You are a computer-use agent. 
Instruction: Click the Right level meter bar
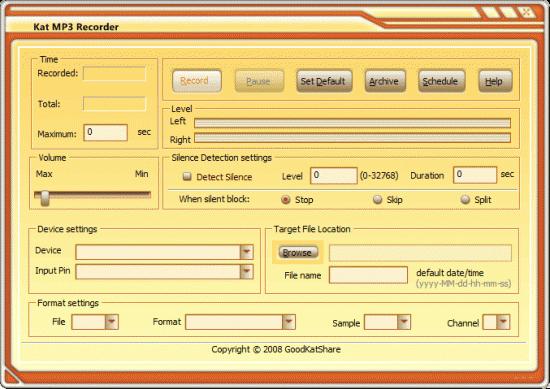[x=353, y=138]
